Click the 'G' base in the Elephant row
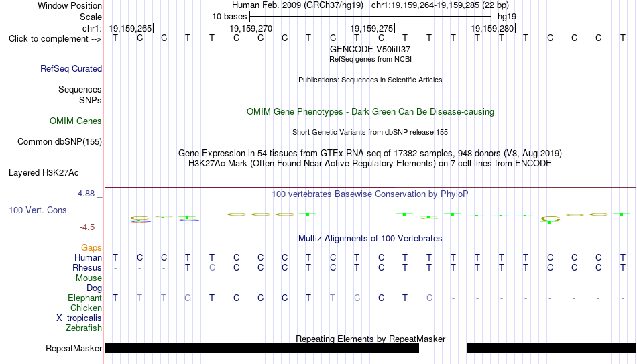Screen dimensions: 637x364 [188, 298]
